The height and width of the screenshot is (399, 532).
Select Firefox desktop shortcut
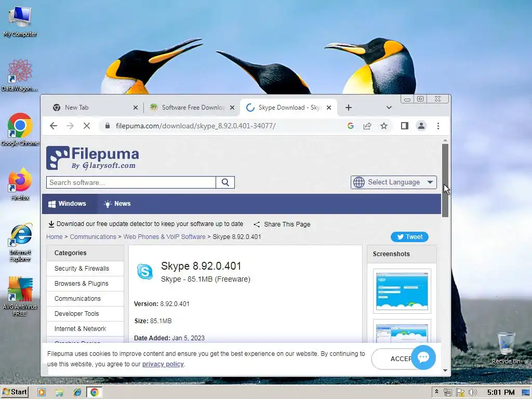[20, 183]
